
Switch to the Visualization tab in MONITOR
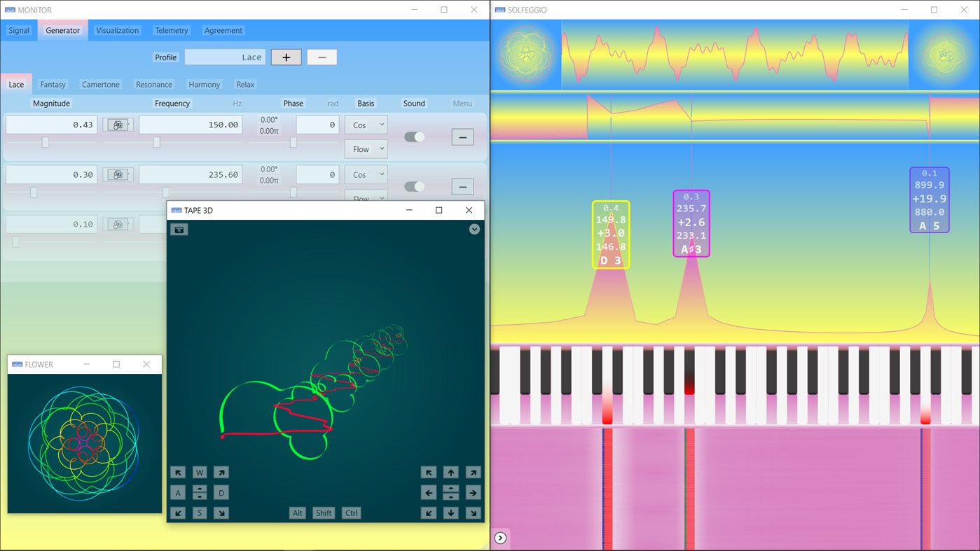point(117,30)
